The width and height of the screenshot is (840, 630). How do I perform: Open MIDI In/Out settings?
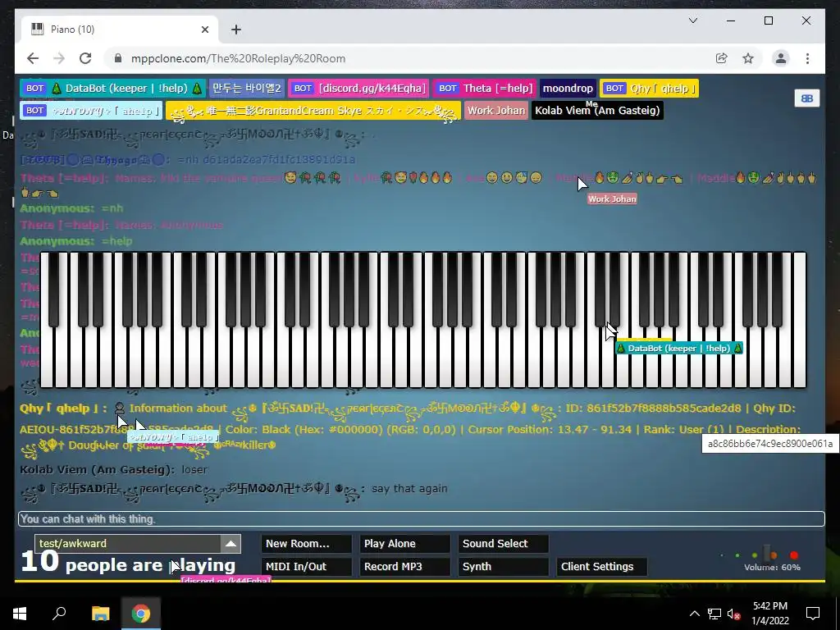click(307, 566)
